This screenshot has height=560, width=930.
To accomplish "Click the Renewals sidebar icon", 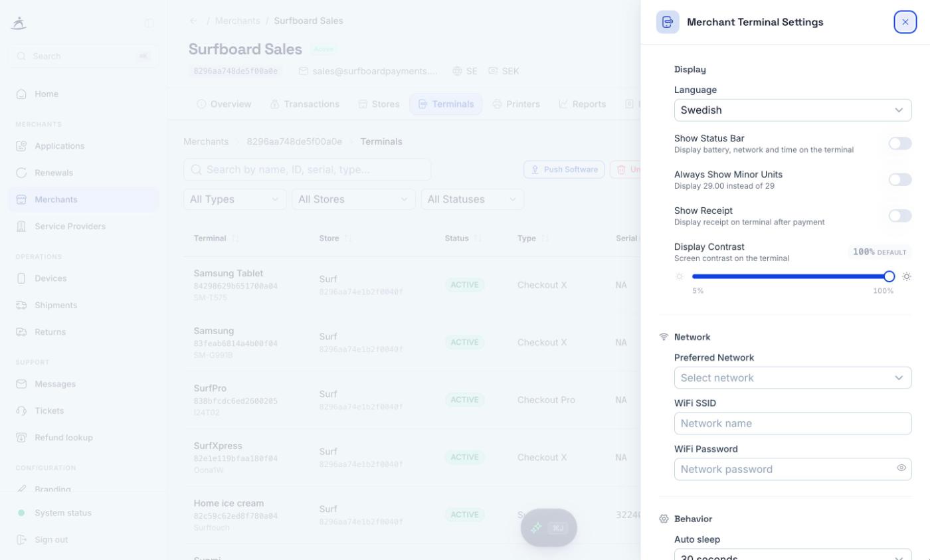I will [x=21, y=173].
